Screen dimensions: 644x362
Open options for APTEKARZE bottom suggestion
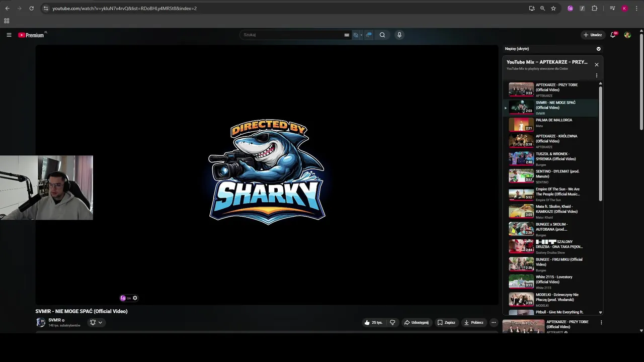tap(601, 322)
